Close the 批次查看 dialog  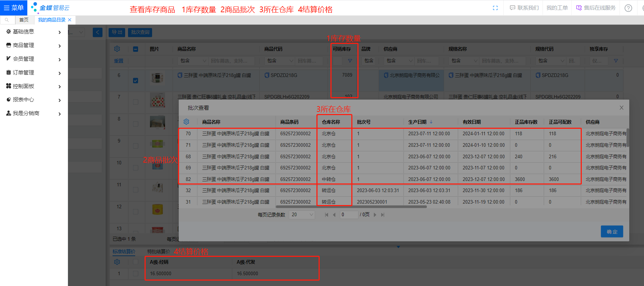(x=621, y=108)
